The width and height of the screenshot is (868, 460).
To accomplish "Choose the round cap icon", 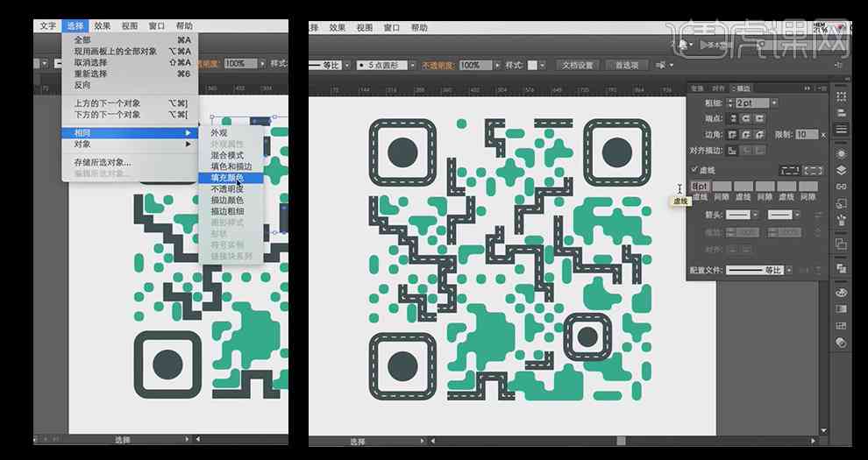I will coord(745,118).
